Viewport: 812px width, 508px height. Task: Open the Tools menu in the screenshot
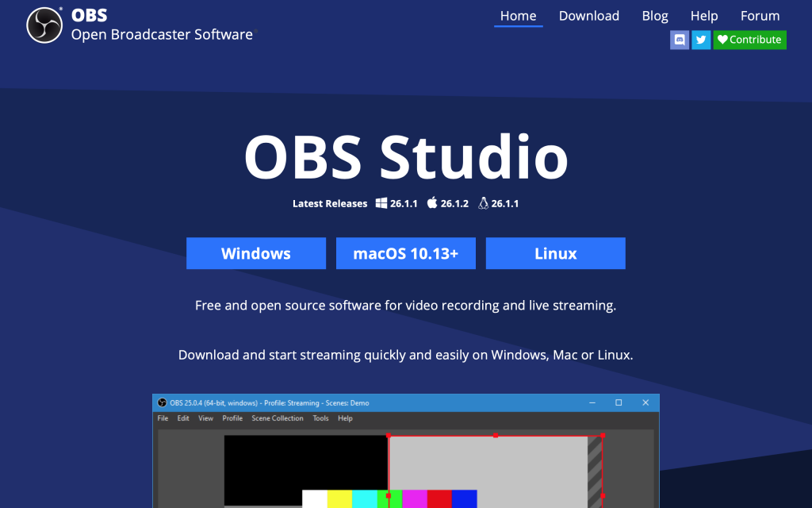click(x=320, y=418)
